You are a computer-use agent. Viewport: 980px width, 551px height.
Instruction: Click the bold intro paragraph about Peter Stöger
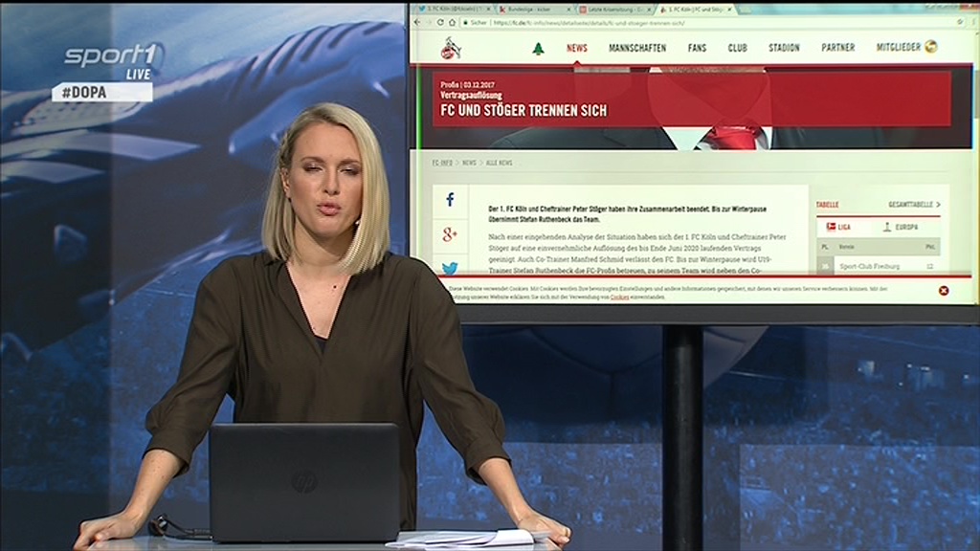coord(628,214)
